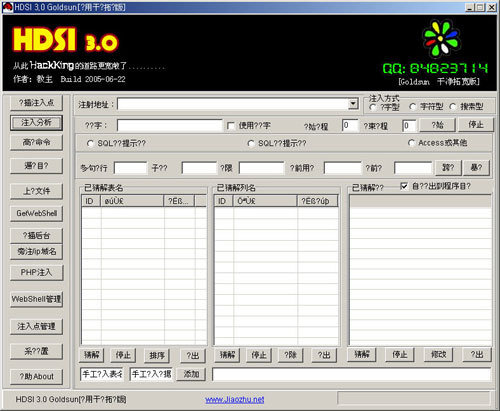Open the PHP注入 section
This screenshot has height=411, width=500.
coord(36,273)
